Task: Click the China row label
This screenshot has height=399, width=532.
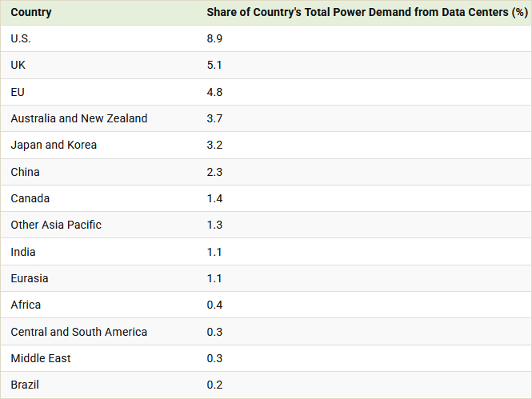Action: coord(25,172)
